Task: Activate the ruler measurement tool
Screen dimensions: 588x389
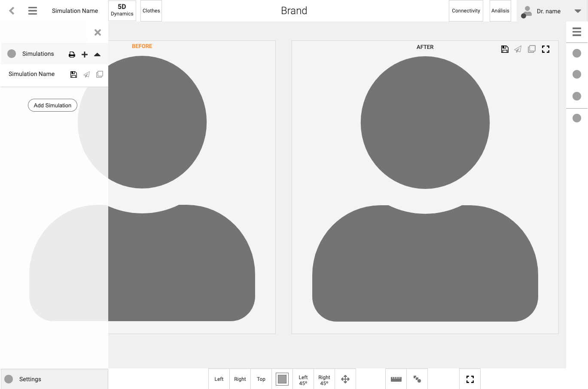Action: coord(396,379)
